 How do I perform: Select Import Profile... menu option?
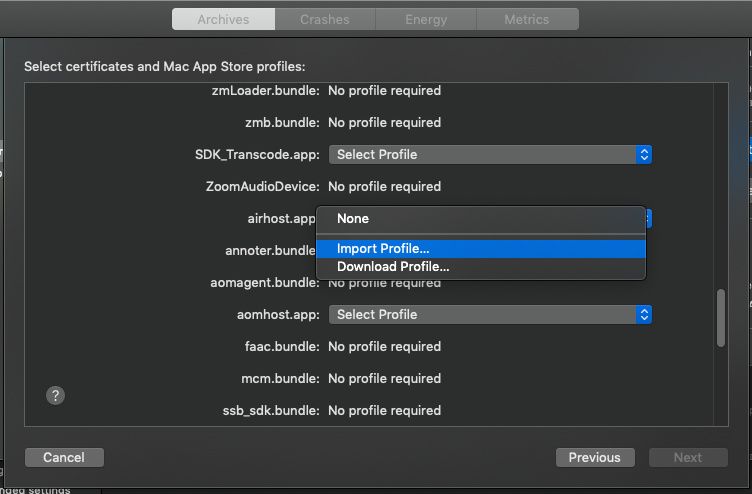[x=384, y=249]
